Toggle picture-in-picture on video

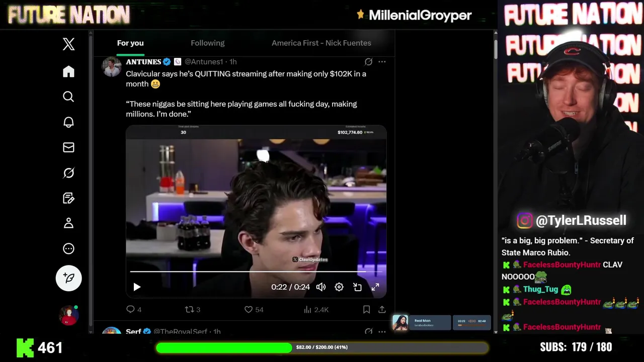click(x=357, y=287)
